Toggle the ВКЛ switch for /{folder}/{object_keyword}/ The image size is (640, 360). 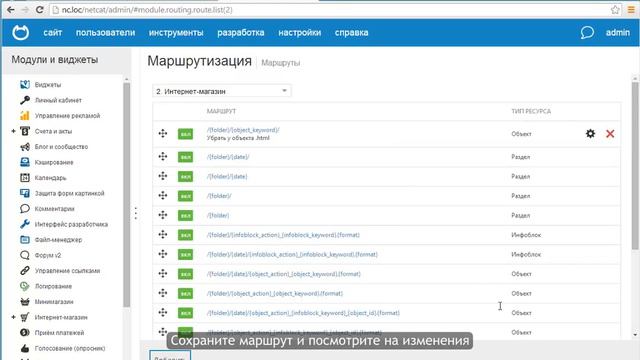tap(185, 134)
